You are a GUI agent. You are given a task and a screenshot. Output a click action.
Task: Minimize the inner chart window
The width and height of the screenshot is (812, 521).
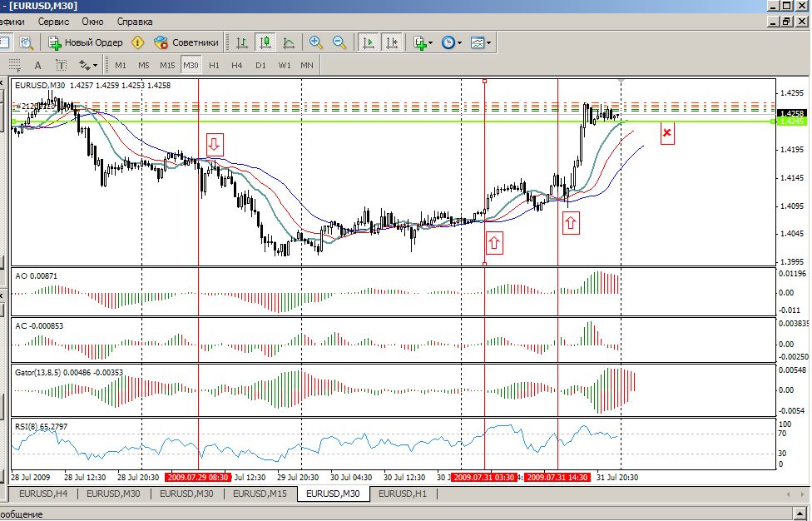click(773, 22)
